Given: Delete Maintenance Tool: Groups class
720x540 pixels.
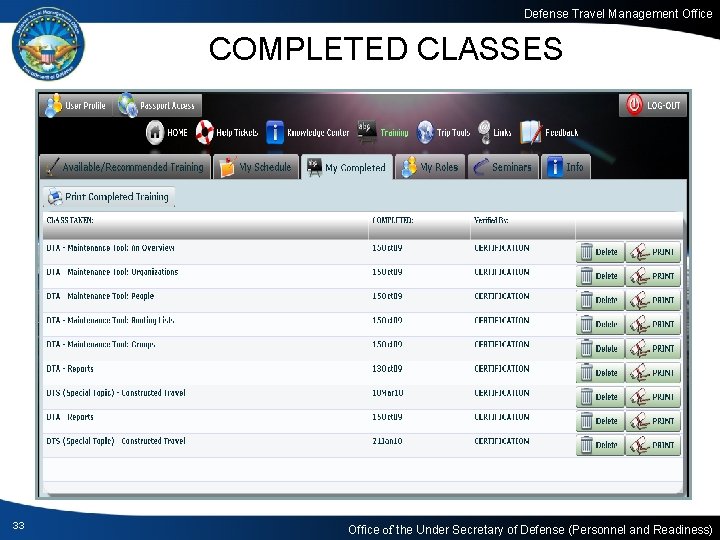Looking at the screenshot, I should [600, 349].
